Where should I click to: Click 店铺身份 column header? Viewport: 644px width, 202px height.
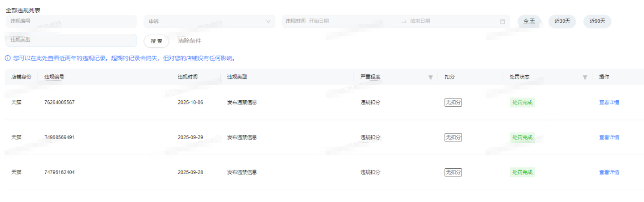click(21, 77)
